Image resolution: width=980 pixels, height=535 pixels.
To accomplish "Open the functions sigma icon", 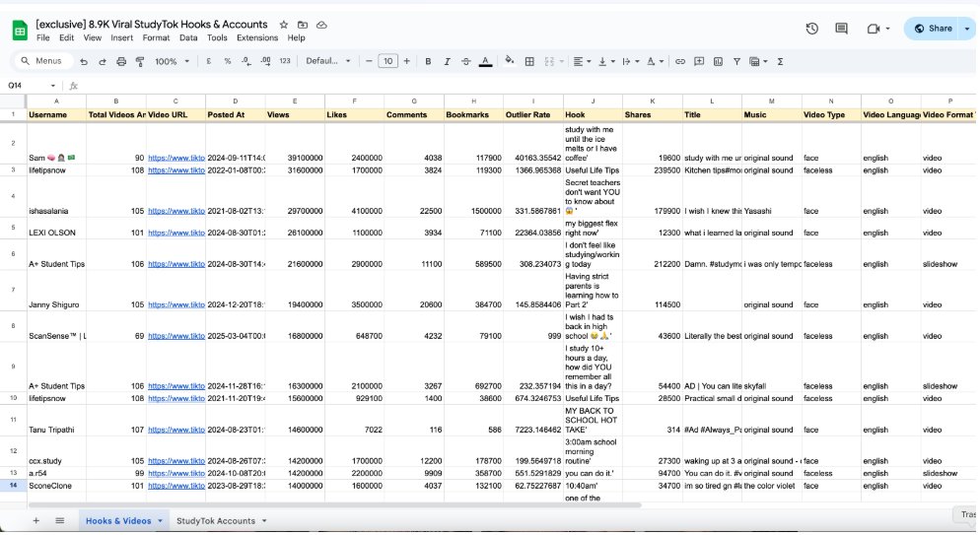I will click(x=781, y=61).
